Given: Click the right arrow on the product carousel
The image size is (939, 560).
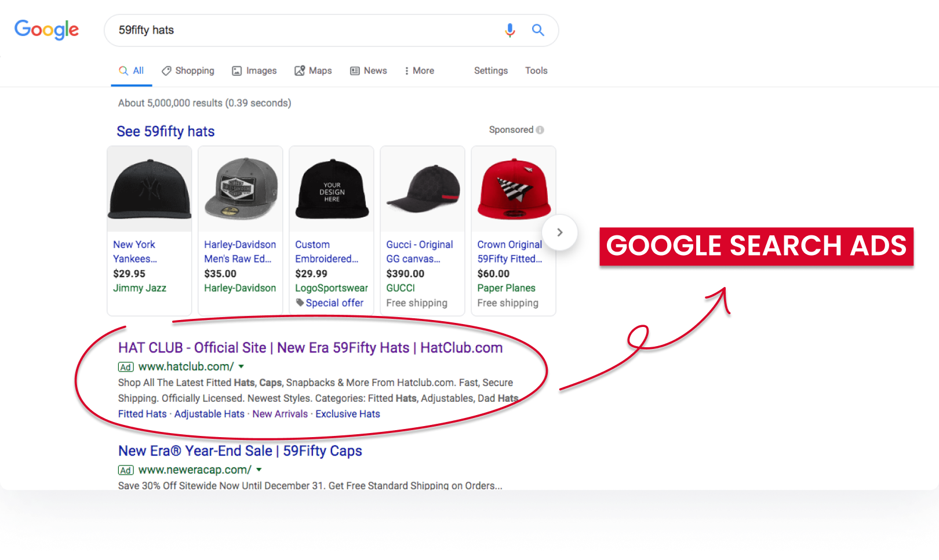Looking at the screenshot, I should (559, 232).
